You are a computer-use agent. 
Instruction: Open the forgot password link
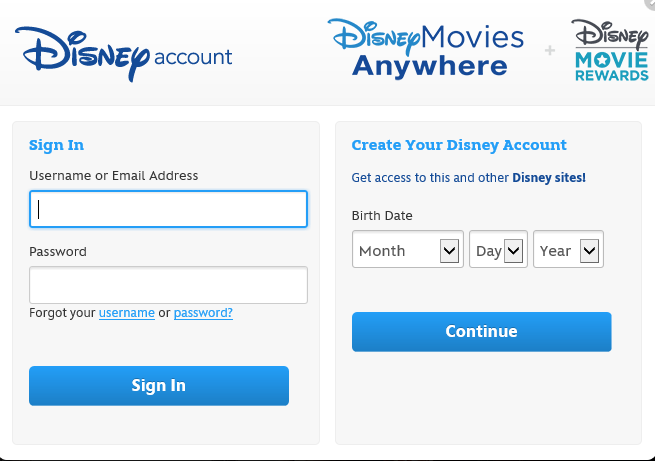tap(203, 313)
